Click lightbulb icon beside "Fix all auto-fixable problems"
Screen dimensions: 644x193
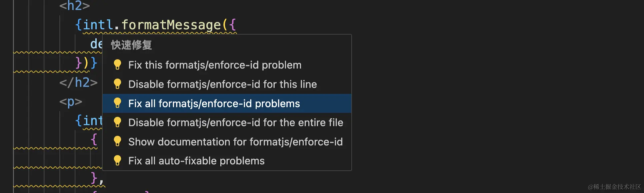coord(117,160)
